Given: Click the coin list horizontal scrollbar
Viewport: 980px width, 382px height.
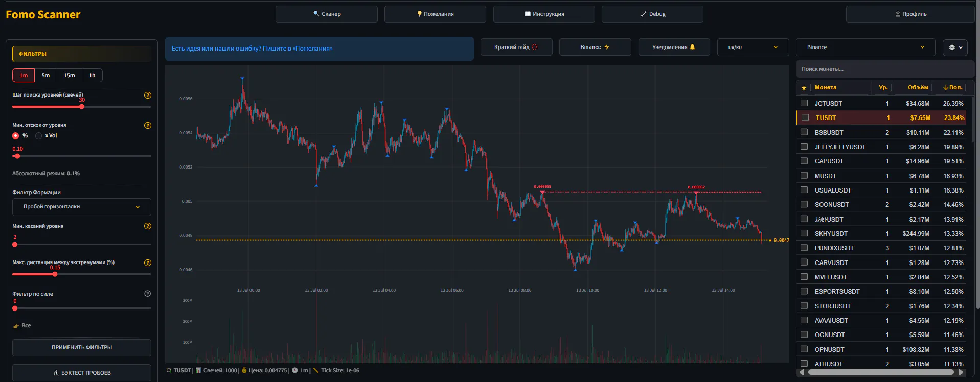Looking at the screenshot, I should 881,372.
